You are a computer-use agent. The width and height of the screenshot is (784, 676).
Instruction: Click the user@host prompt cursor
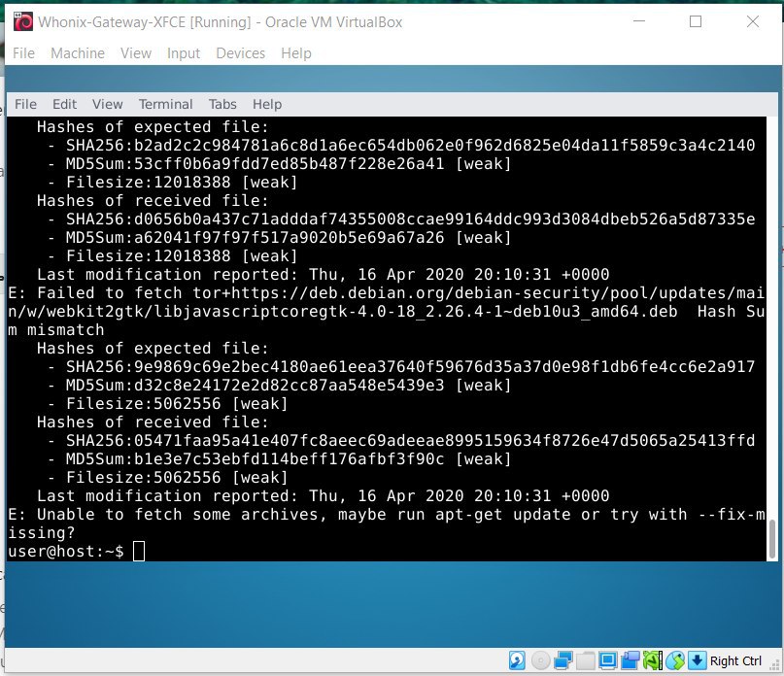[139, 552]
